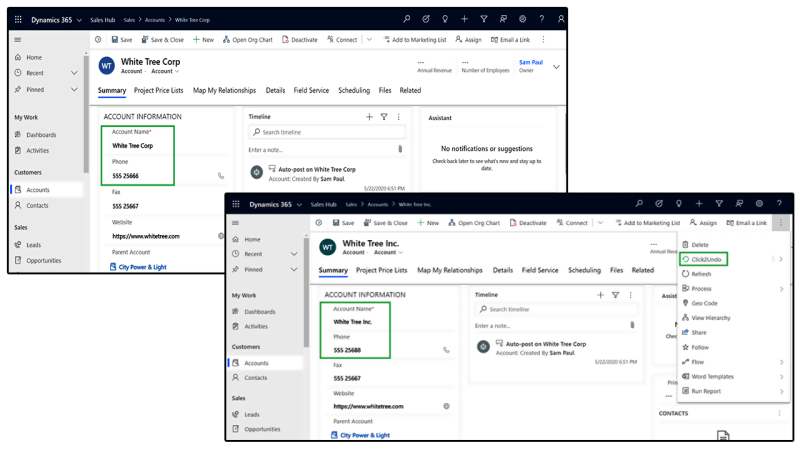Expand the Word Templates submenu arrow
Image resolution: width=800 pixels, height=450 pixels.
pos(780,376)
